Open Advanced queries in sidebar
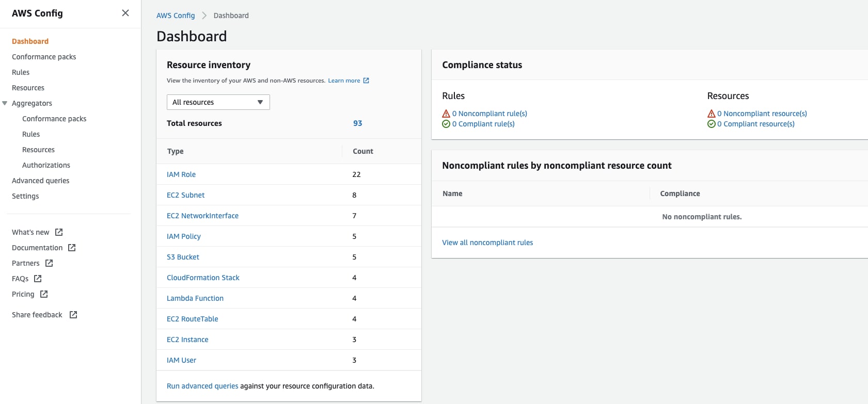Image resolution: width=868 pixels, height=404 pixels. pos(40,181)
